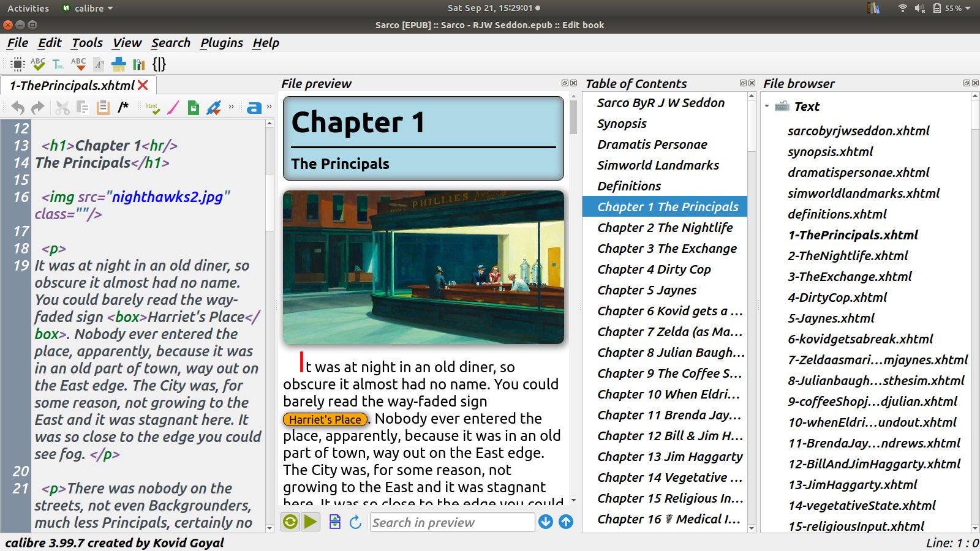Click the insert hyperlink chain icon
Screen dimensions: 980x551
coord(214,108)
